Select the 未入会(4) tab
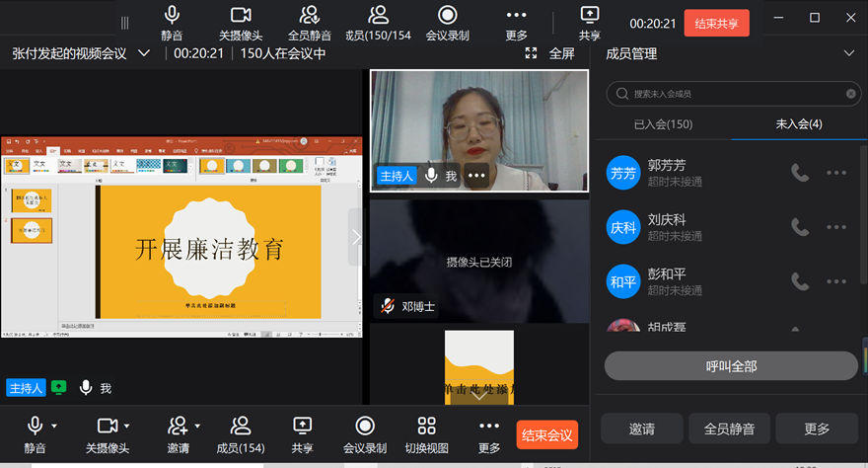Viewport: 868px width, 468px height. tap(799, 124)
